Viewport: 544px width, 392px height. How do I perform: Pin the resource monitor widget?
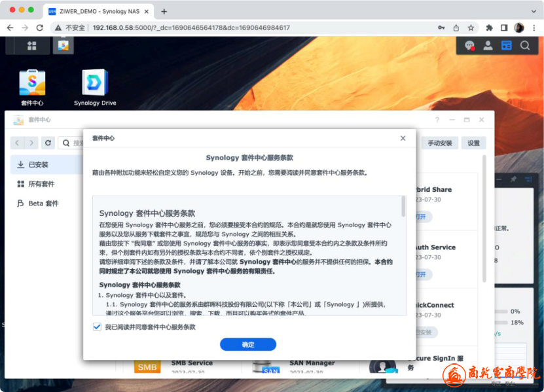513,179
